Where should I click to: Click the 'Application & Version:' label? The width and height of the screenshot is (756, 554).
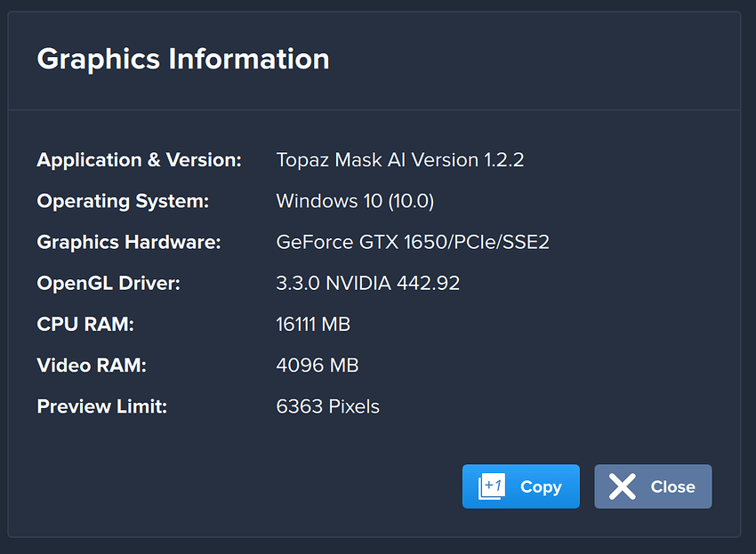click(140, 159)
